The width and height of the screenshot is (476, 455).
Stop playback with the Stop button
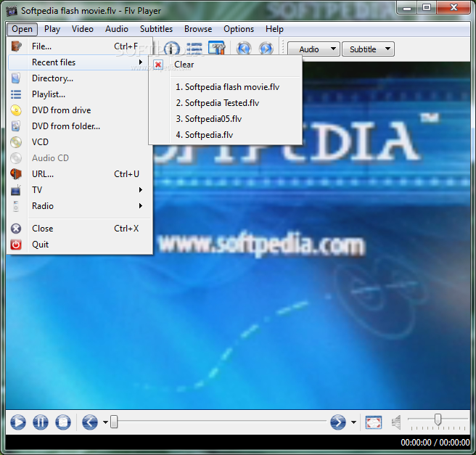(x=63, y=422)
